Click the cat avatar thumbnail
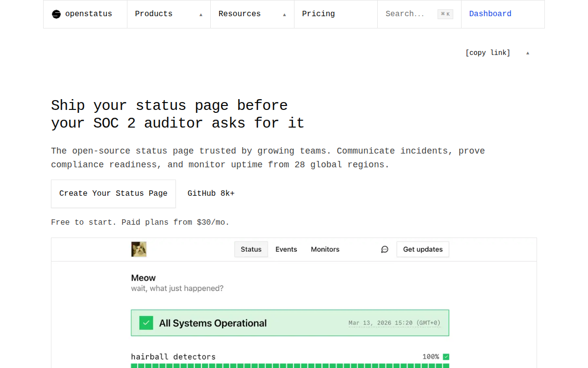This screenshot has width=588, height=368. click(139, 249)
